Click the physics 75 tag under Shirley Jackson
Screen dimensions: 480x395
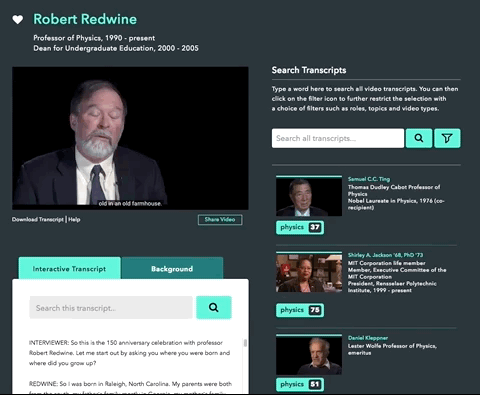click(x=300, y=310)
